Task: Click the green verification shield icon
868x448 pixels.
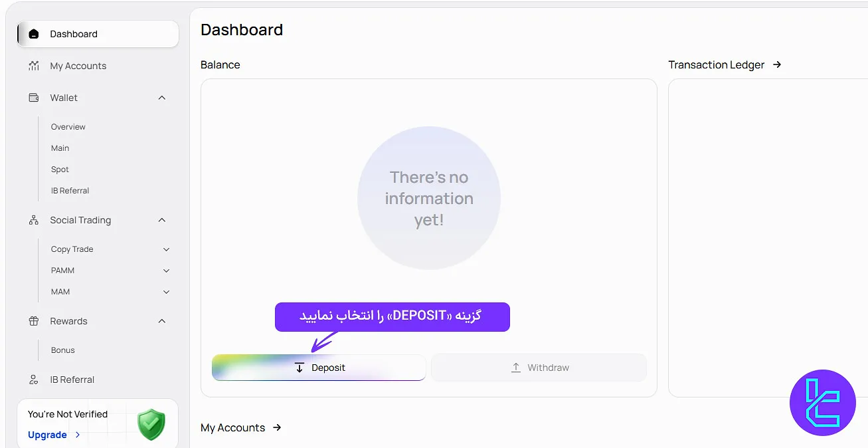Action: point(151,424)
